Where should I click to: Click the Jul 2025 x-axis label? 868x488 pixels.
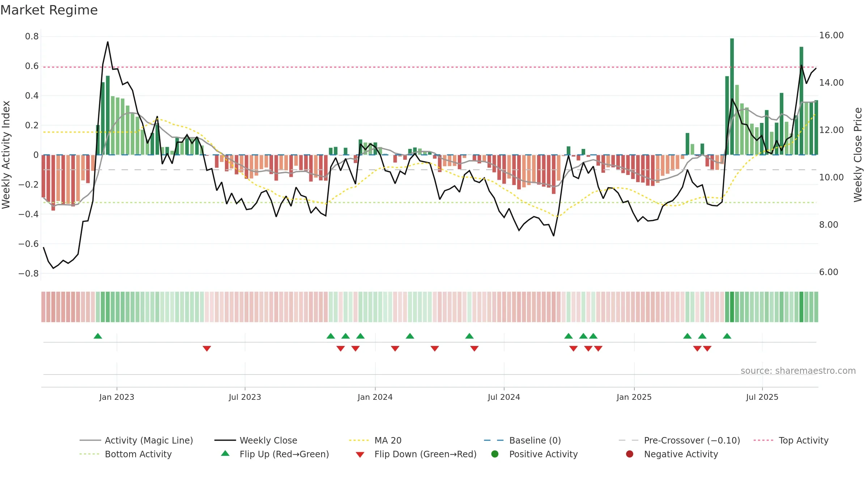tap(762, 397)
